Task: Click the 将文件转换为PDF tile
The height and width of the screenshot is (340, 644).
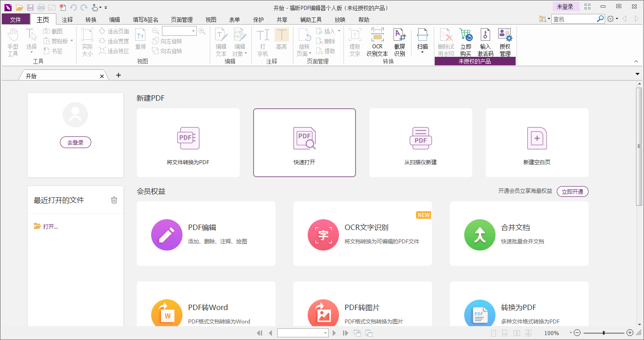Action: coord(188,143)
